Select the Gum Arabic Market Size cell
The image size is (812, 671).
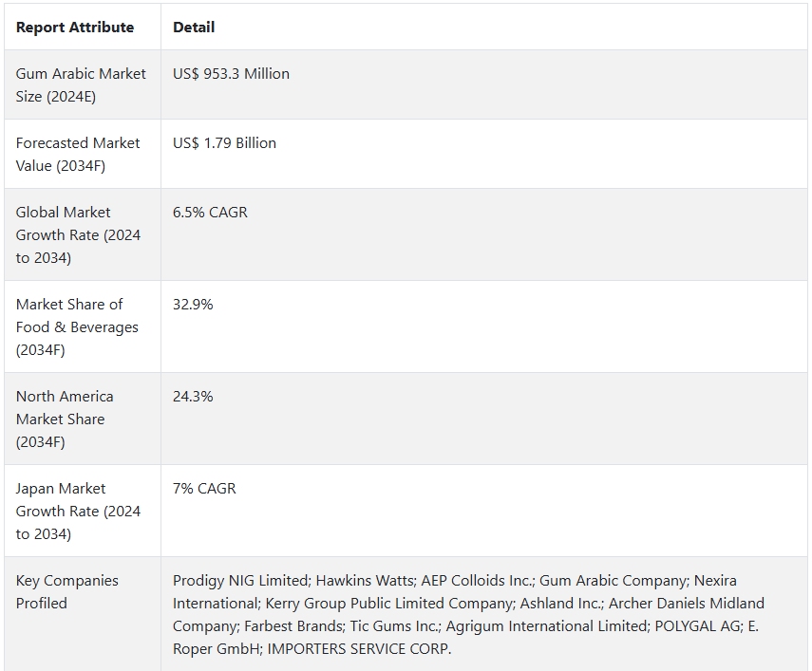pyautogui.click(x=83, y=84)
